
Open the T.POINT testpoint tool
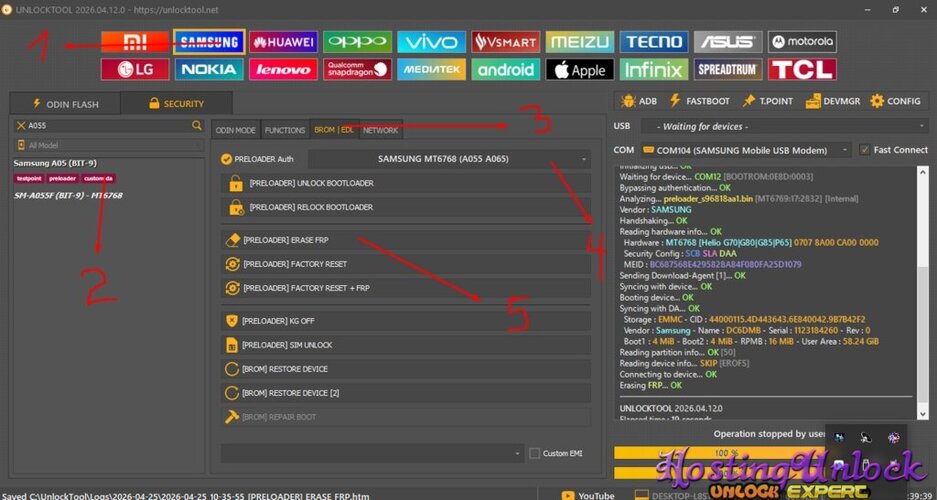767,101
